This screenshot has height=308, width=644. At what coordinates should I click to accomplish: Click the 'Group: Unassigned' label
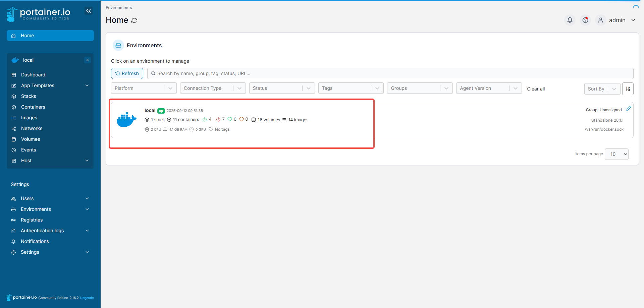pyautogui.click(x=604, y=110)
